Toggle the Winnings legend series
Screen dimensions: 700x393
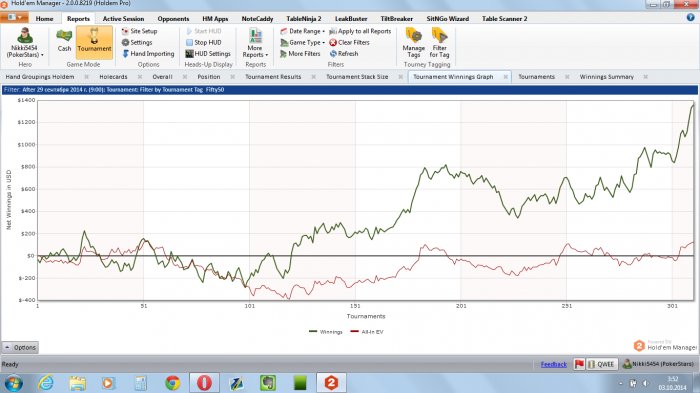326,332
